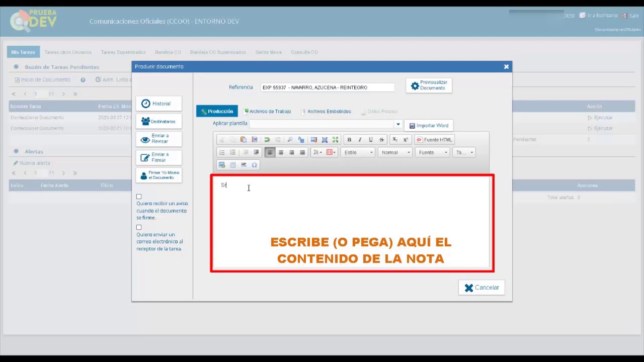Insert a table from bottom toolbar row
This screenshot has height=362, width=644.
click(x=232, y=165)
